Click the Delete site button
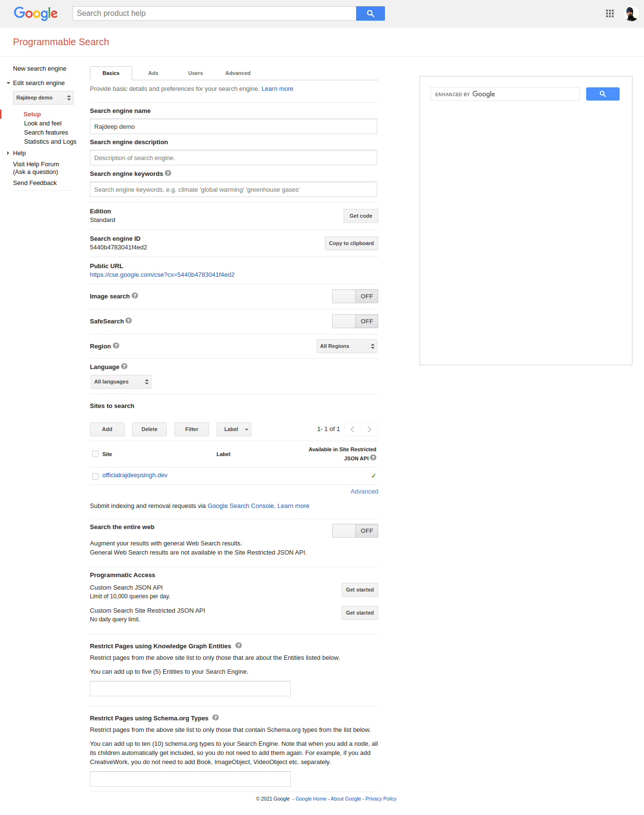Viewport: 644px width, 815px height. 149,430
